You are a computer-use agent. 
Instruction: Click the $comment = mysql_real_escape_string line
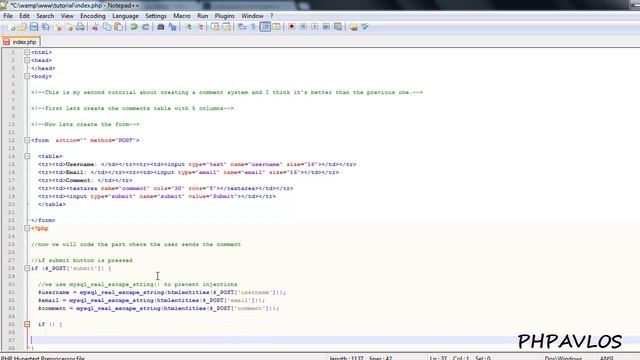pyautogui.click(x=159, y=308)
